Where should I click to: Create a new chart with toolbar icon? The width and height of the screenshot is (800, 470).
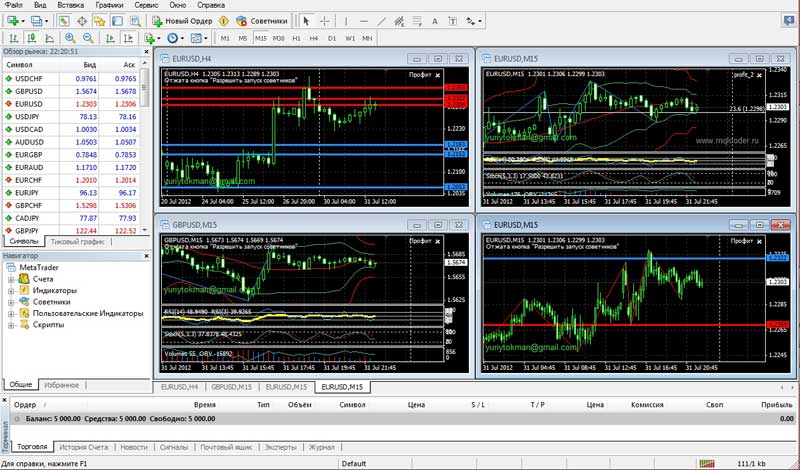click(x=12, y=21)
